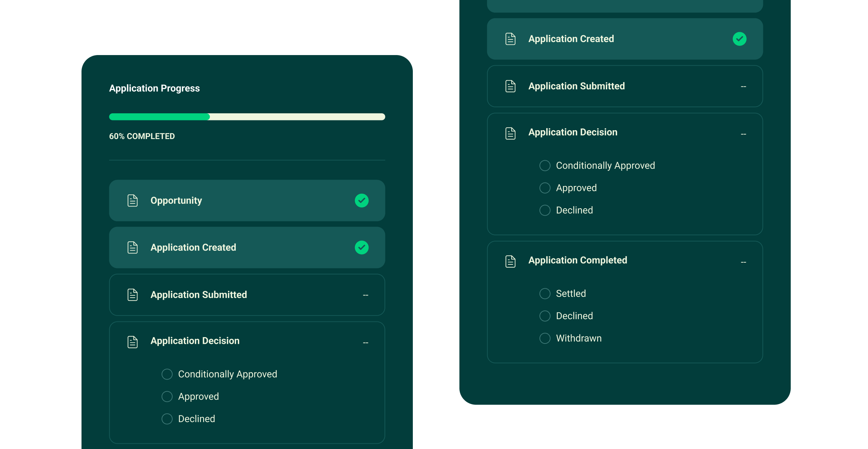This screenshot has width=868, height=449.
Task: Toggle dash on right Application Submitted row
Action: [x=743, y=86]
